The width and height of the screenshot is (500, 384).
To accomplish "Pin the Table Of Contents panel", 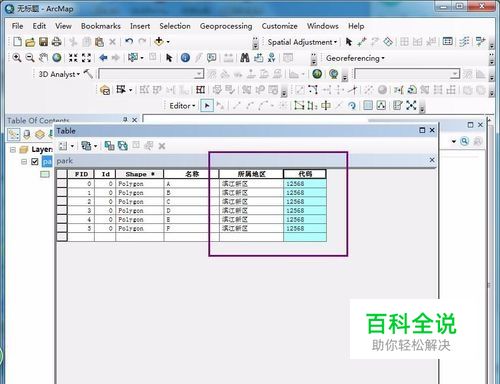I will point(125,120).
